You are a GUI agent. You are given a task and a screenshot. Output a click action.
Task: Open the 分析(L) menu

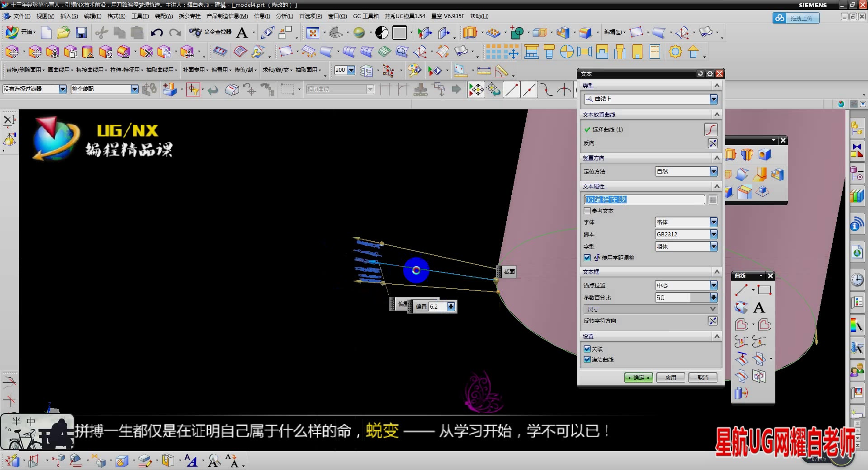pyautogui.click(x=284, y=16)
